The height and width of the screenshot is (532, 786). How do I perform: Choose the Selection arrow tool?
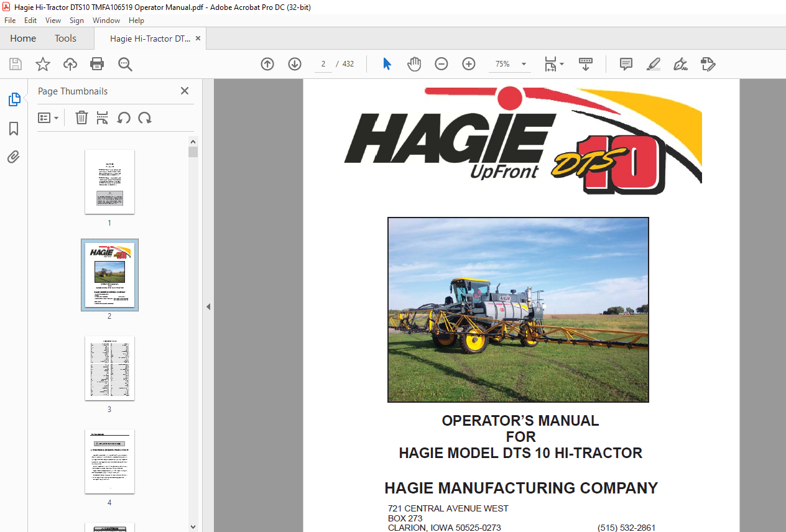(x=387, y=64)
